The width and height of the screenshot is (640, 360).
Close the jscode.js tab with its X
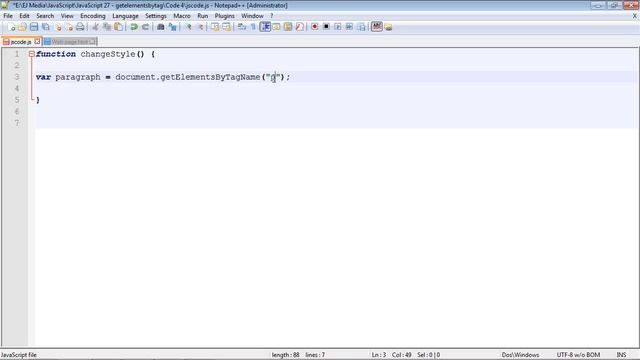point(37,42)
